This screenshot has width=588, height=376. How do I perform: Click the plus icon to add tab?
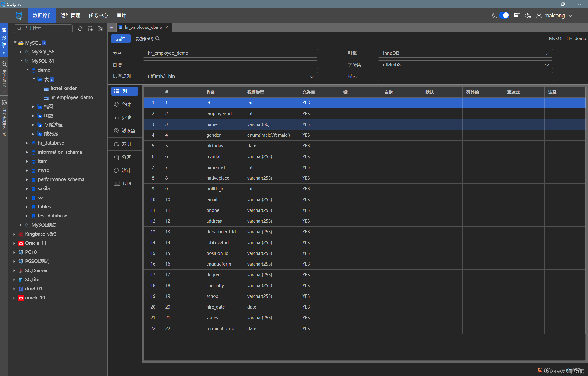(x=112, y=27)
